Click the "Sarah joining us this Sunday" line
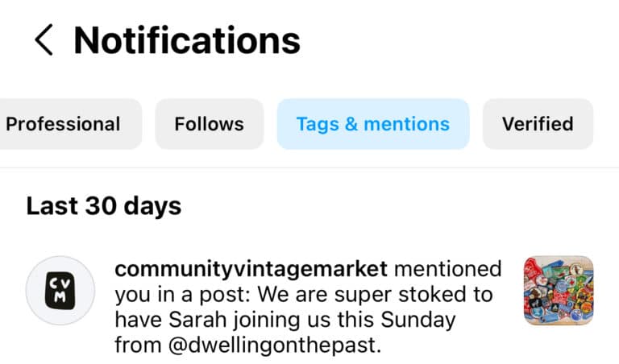Image resolution: width=619 pixels, height=364 pixels. (285, 321)
